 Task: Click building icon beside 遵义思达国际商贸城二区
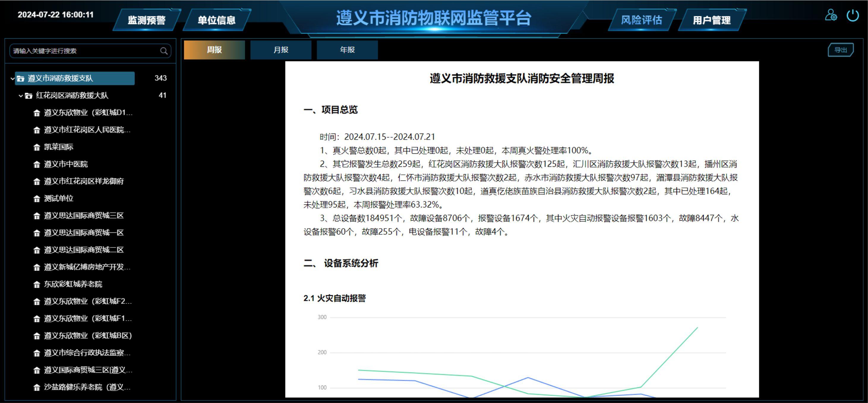(37, 250)
